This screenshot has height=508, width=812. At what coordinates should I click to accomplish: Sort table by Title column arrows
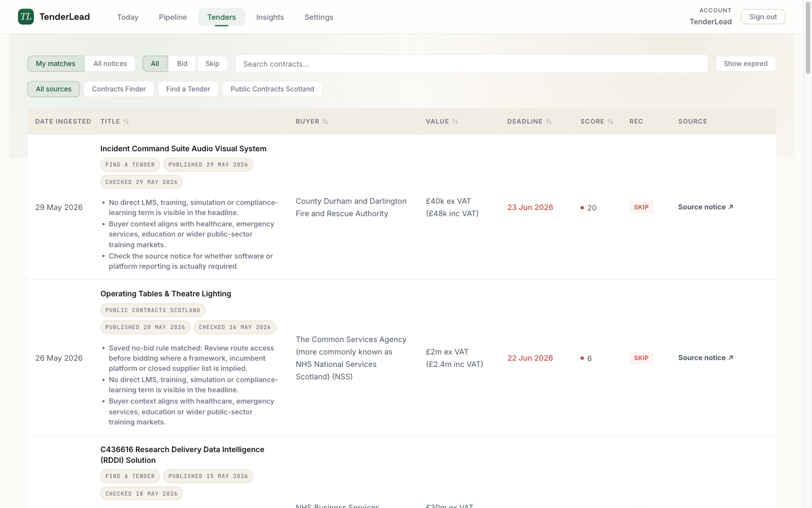click(x=126, y=121)
